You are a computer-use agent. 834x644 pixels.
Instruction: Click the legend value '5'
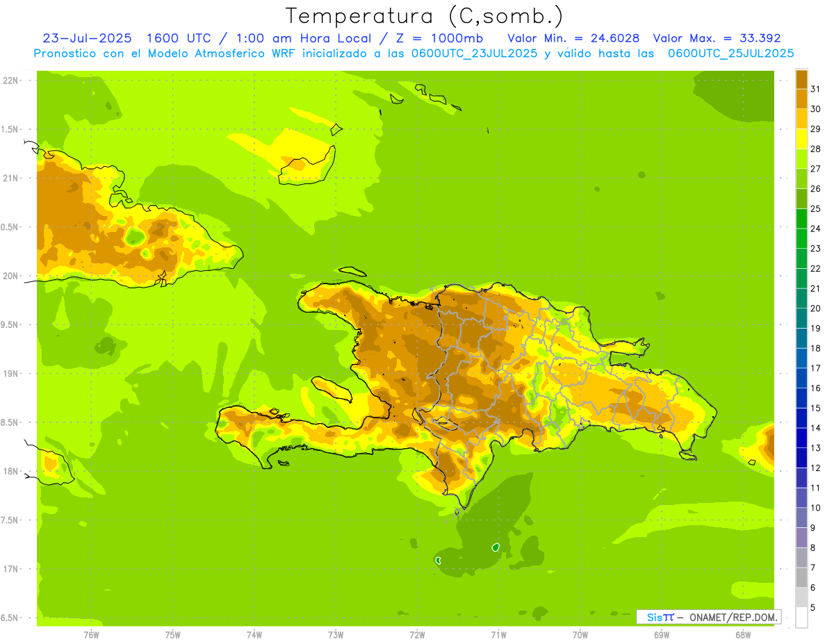point(813,608)
